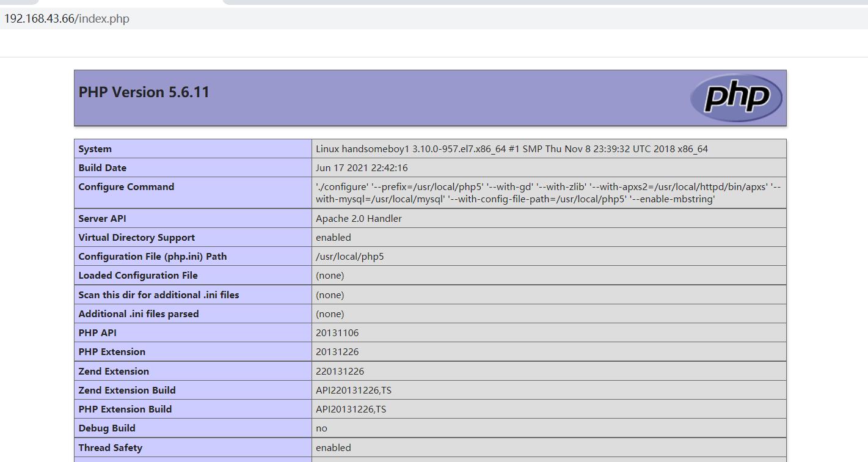Select the "Zend Extension Build" label
This screenshot has width=868, height=462.
point(127,391)
